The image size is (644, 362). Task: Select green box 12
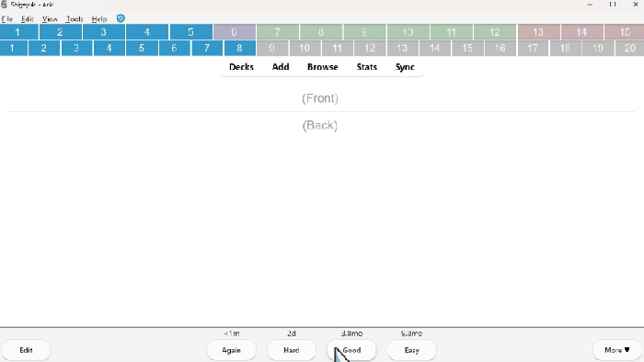495,32
